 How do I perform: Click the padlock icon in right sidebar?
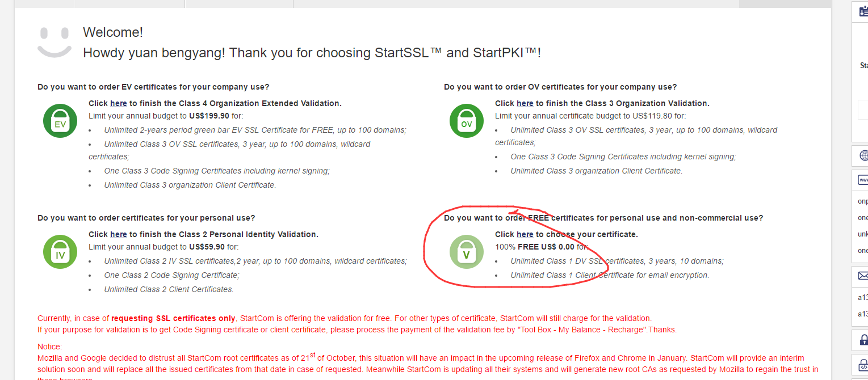point(863,340)
